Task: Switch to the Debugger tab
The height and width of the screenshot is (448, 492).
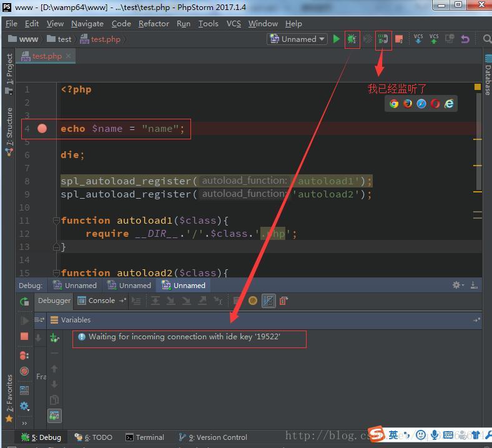Action: click(x=54, y=301)
